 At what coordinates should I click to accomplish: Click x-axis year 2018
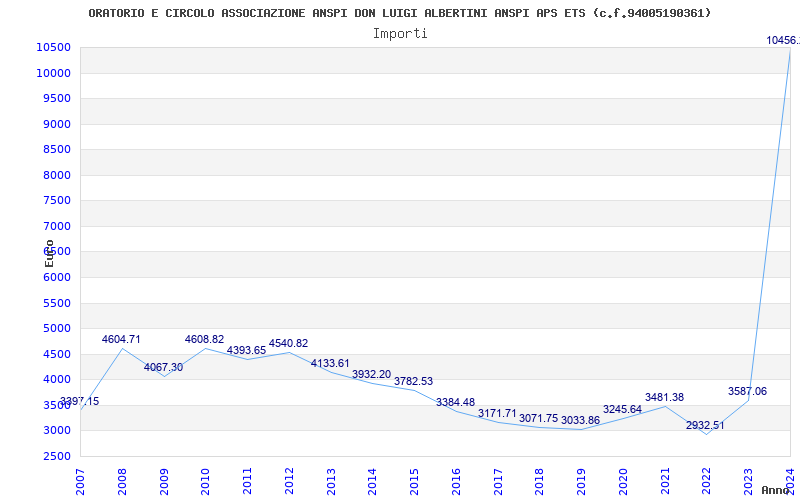click(x=540, y=481)
